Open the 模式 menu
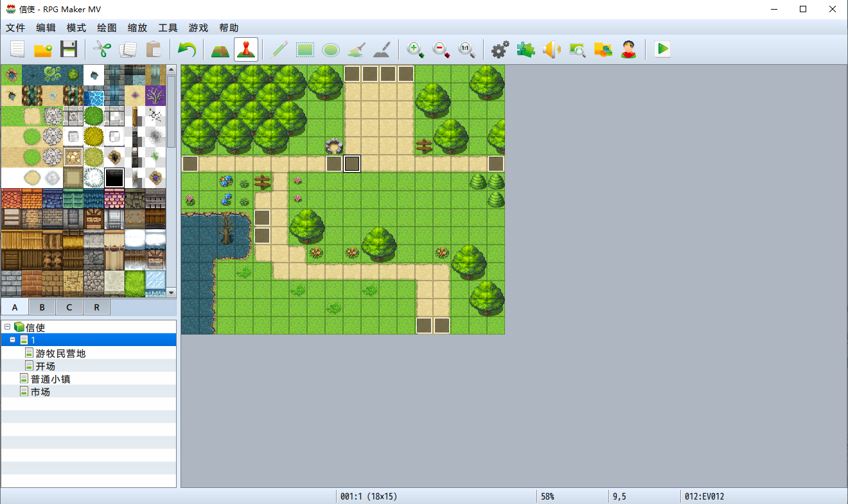 coord(76,28)
